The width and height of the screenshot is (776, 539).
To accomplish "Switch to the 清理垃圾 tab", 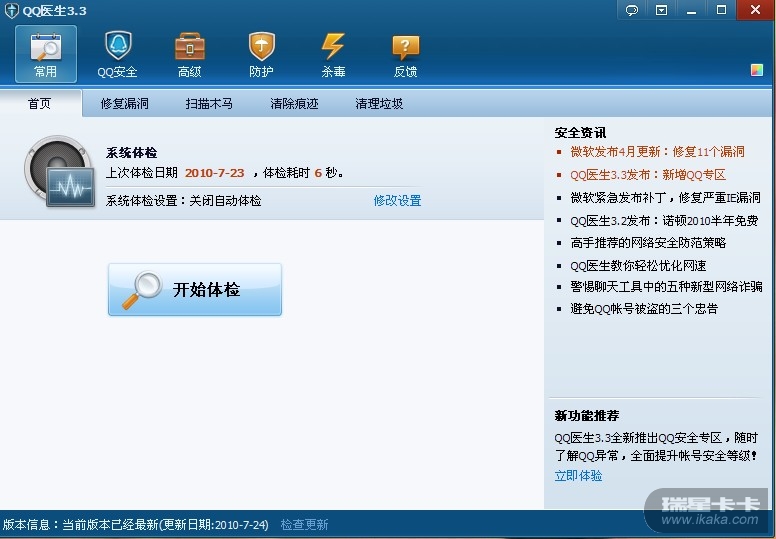I will coord(379,103).
